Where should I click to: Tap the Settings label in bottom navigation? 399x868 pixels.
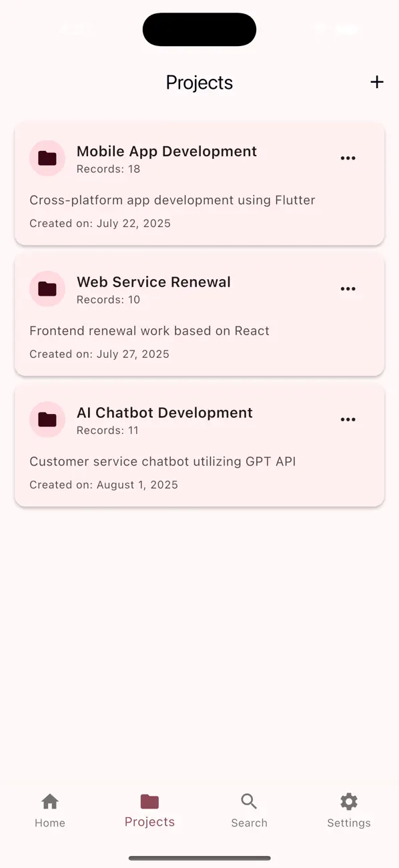point(348,823)
